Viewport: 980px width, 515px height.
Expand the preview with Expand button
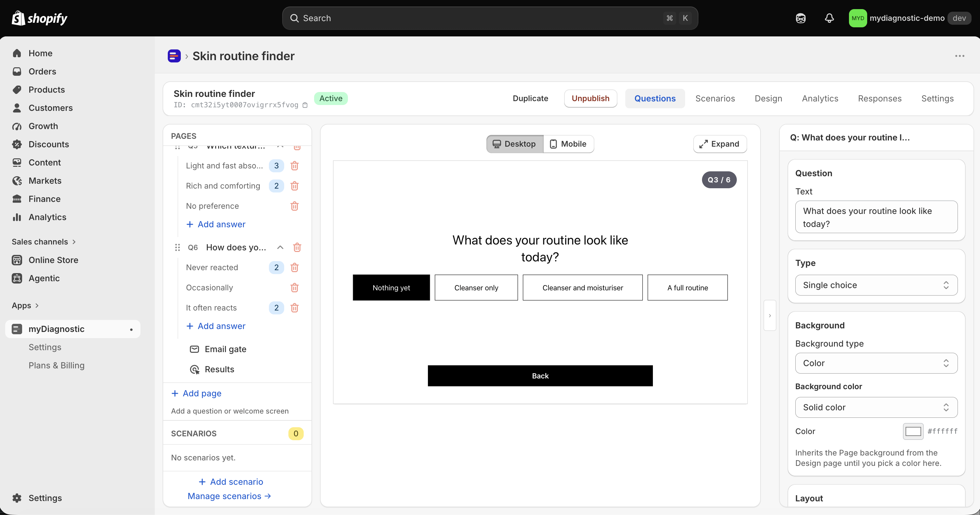point(720,144)
